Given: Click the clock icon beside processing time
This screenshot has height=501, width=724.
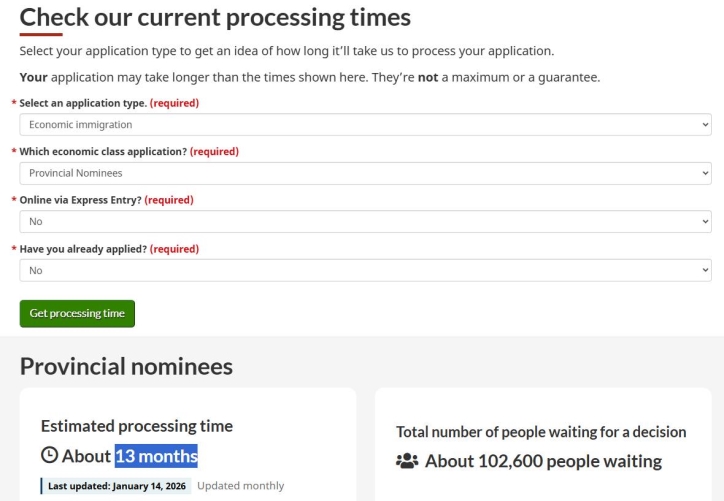Looking at the screenshot, I should tap(49, 456).
